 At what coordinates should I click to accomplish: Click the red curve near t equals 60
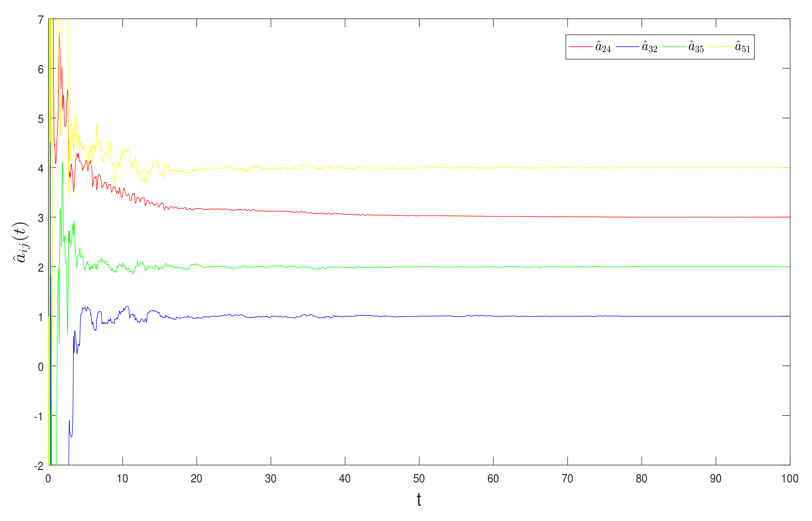click(493, 216)
